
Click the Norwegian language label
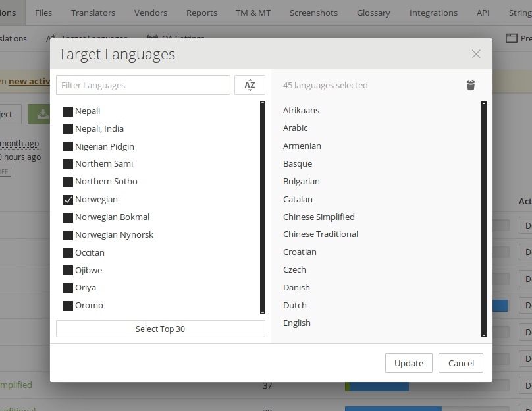click(96, 199)
